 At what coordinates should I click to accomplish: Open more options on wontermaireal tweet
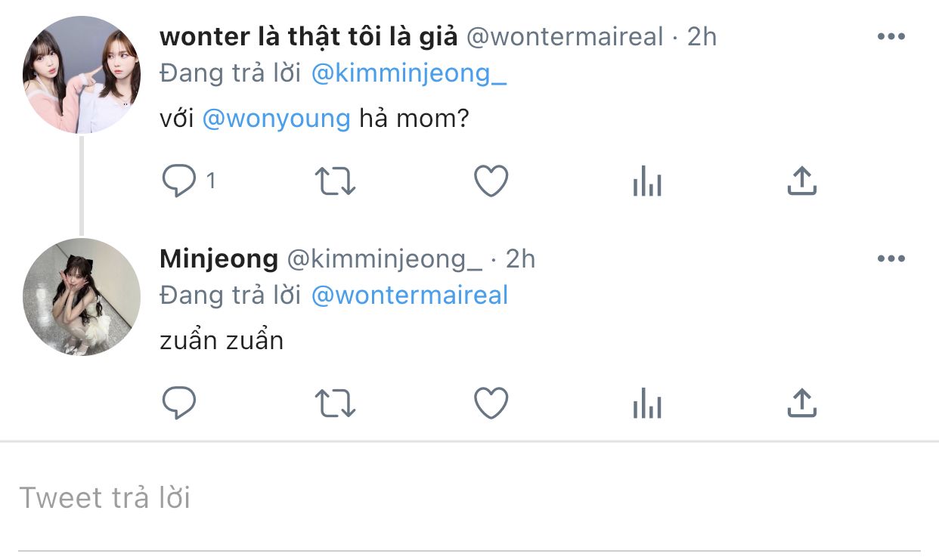pos(891,36)
